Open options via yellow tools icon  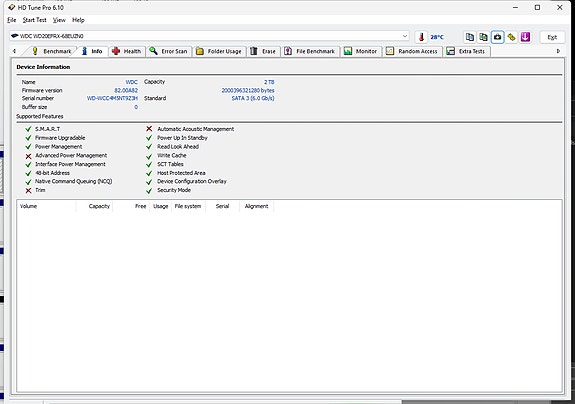(511, 37)
